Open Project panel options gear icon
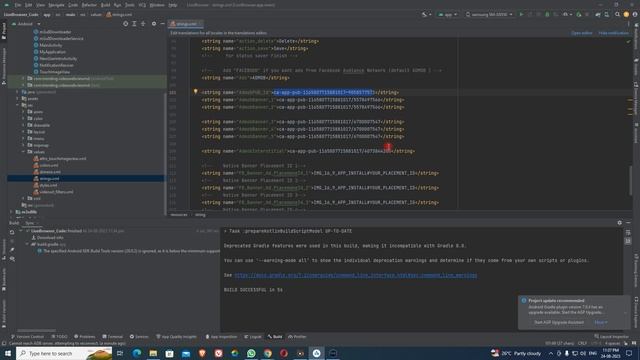Image resolution: width=640 pixels, height=360 pixels. [154, 24]
